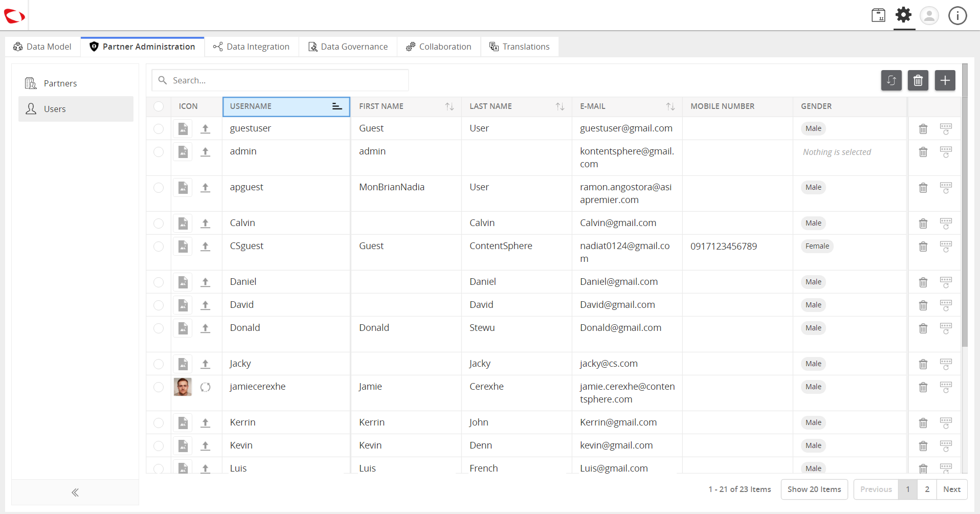980x514 pixels.
Task: Toggle select-all checkbox in header
Action: click(159, 106)
